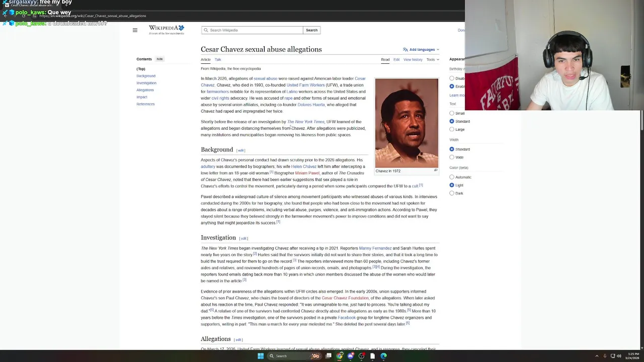644x362 pixels.
Task: Open the clock and date in taskbar
Action: pos(633,356)
